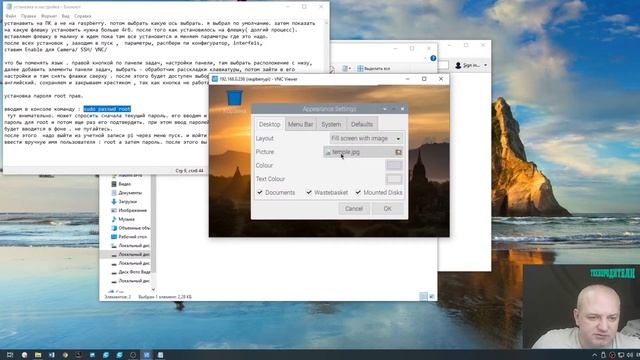This screenshot has width=640, height=360.
Task: Open the Вид menu in Notepad
Action: tap(66, 16)
